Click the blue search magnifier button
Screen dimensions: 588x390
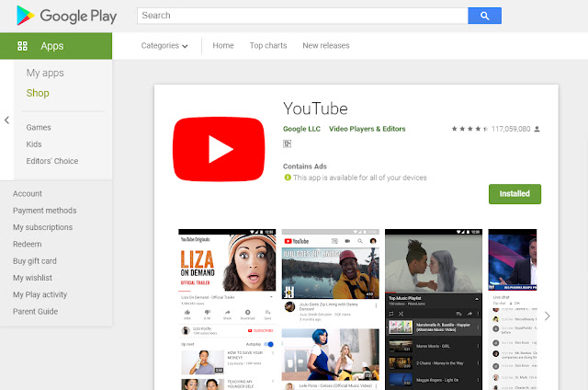pyautogui.click(x=484, y=16)
